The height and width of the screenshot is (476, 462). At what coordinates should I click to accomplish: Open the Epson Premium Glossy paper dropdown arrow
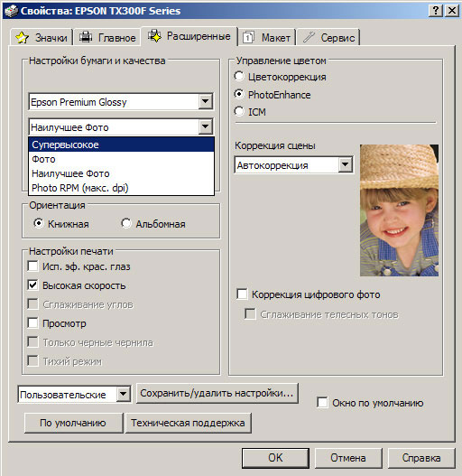[x=206, y=101]
